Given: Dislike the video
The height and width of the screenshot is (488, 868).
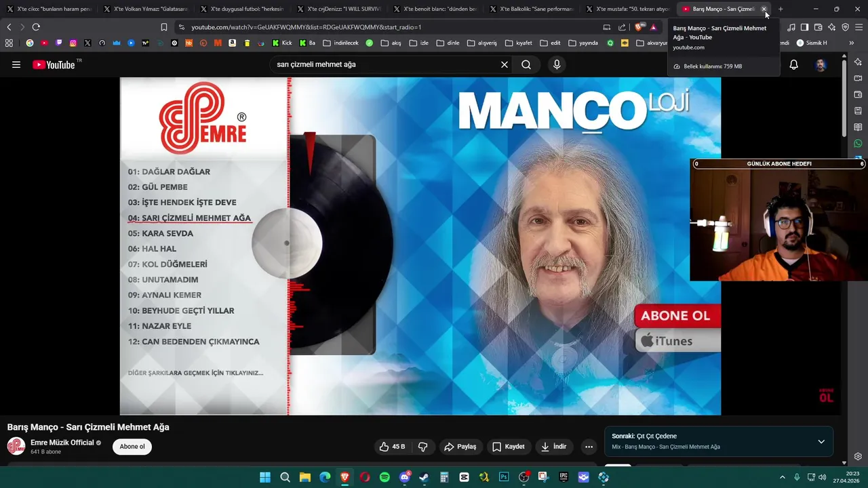Looking at the screenshot, I should 422,447.
